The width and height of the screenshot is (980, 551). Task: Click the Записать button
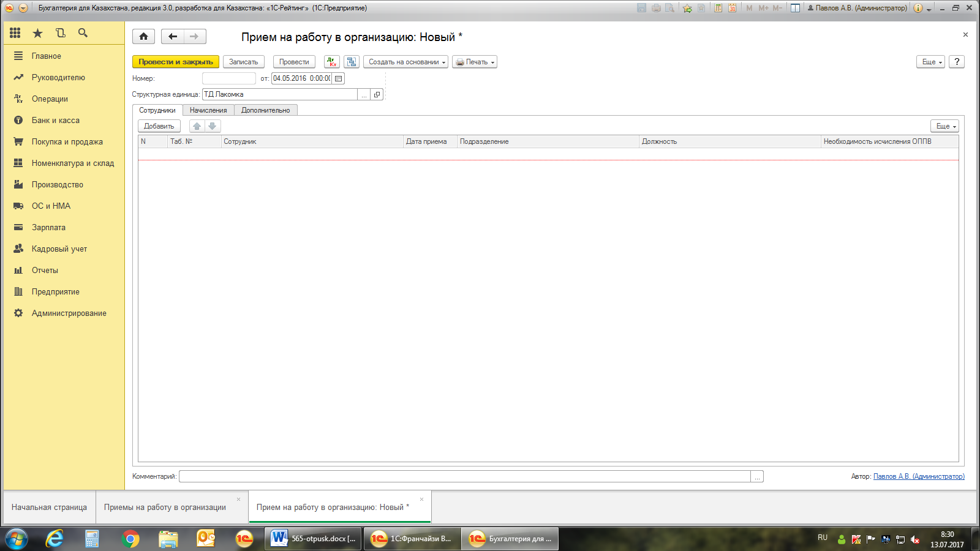pyautogui.click(x=244, y=62)
